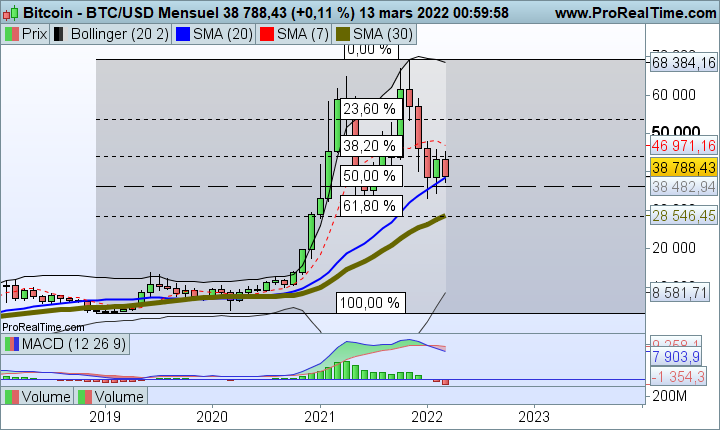Image resolution: width=720 pixels, height=430 pixels.
Task: Click the 20 000 price axis label
Action: [674, 248]
